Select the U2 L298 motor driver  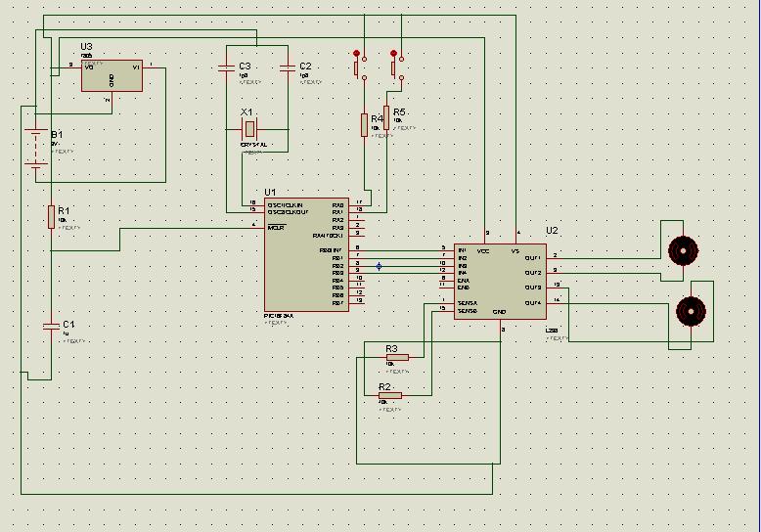tap(500, 282)
